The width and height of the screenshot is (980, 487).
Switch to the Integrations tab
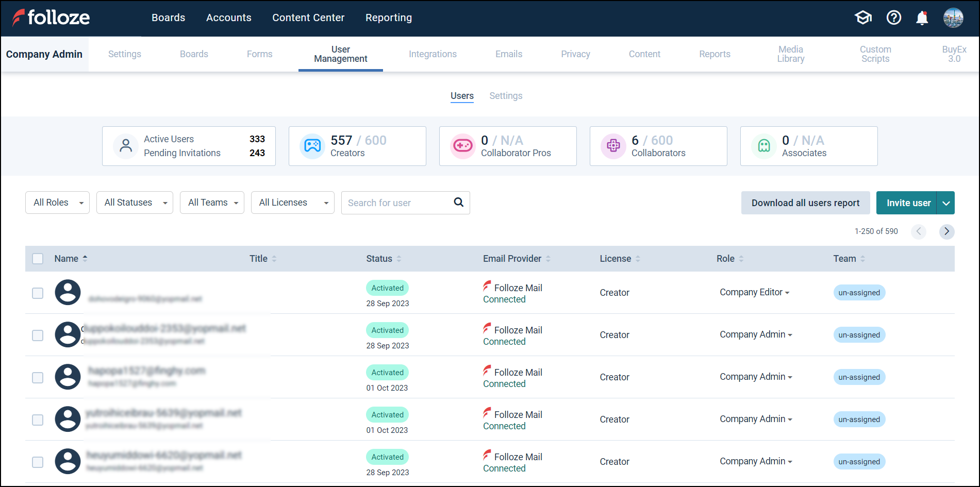coord(433,54)
